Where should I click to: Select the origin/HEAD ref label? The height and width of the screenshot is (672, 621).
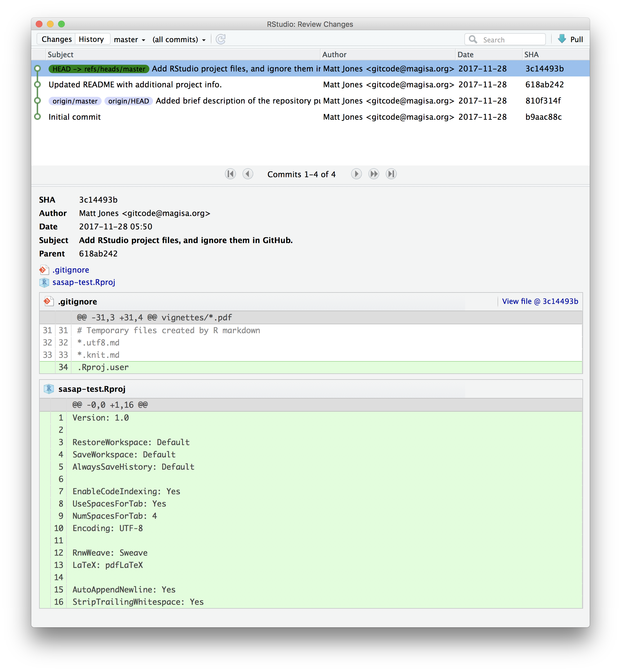point(129,101)
